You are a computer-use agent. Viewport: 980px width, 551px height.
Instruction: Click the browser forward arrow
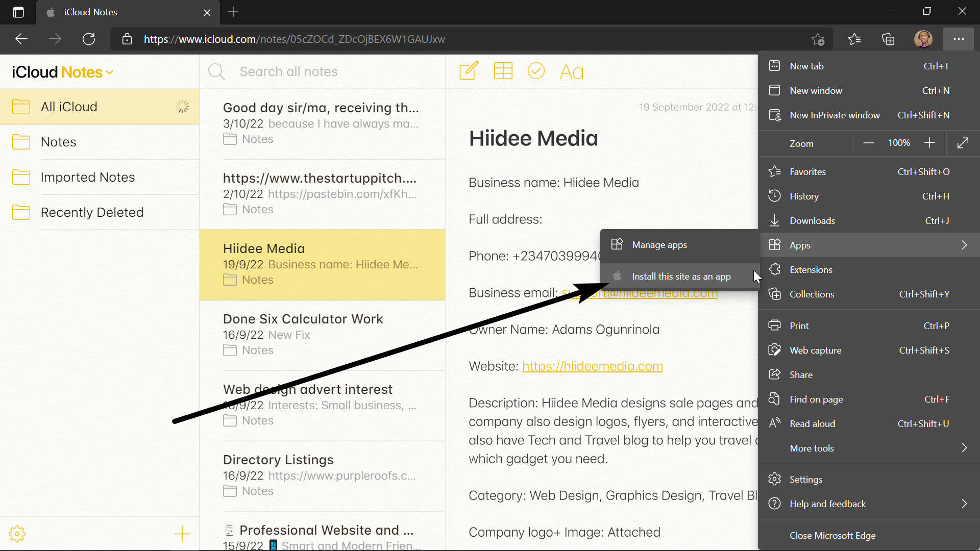(55, 39)
